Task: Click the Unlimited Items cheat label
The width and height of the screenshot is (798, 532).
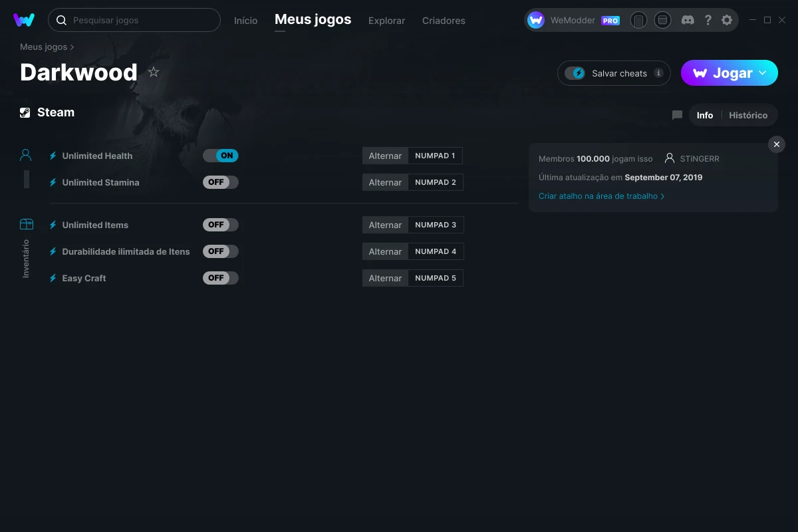Action: click(x=95, y=225)
